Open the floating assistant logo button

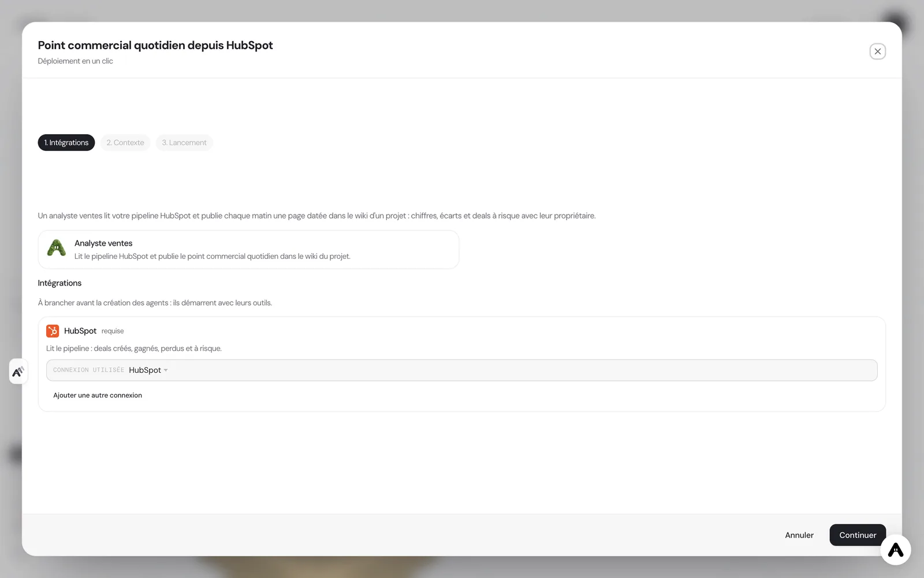pyautogui.click(x=895, y=550)
